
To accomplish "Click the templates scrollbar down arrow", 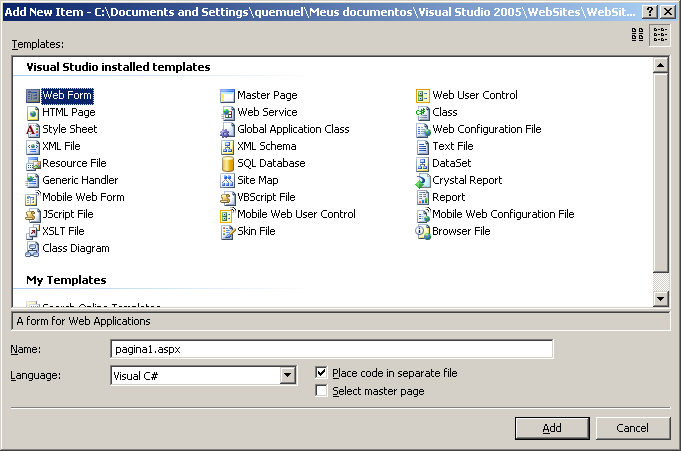I will tap(660, 298).
